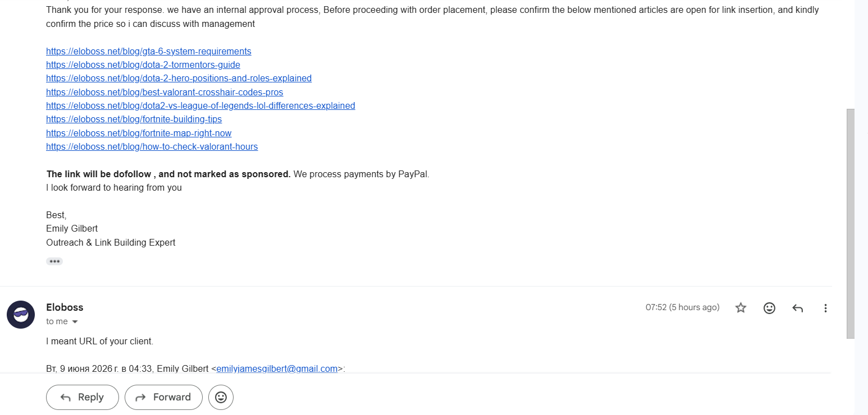
Task: Click the emoji reaction button beside Forward
Action: coord(221,397)
